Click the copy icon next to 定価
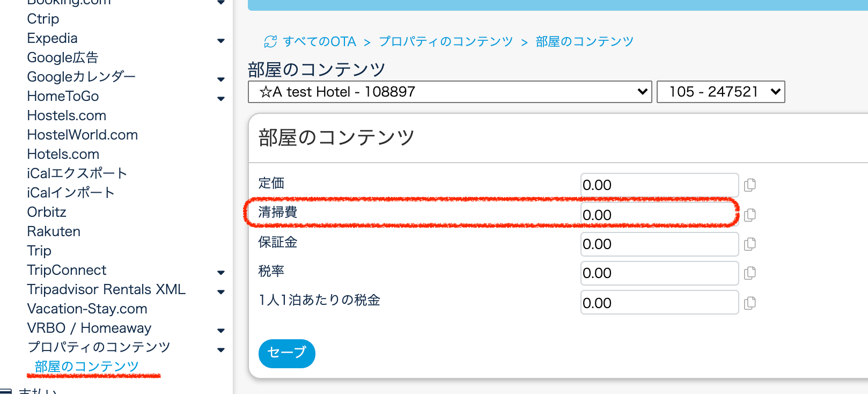This screenshot has width=868, height=394. point(750,185)
